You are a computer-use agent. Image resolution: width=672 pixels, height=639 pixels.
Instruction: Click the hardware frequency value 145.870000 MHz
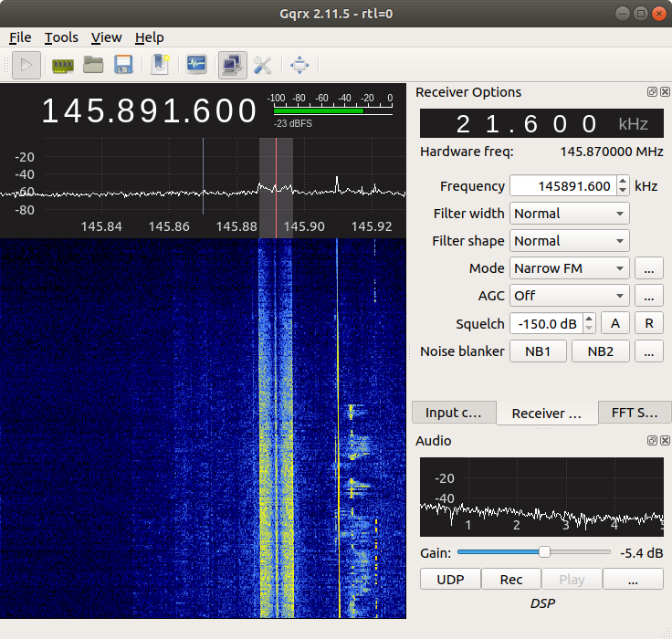pos(612,152)
